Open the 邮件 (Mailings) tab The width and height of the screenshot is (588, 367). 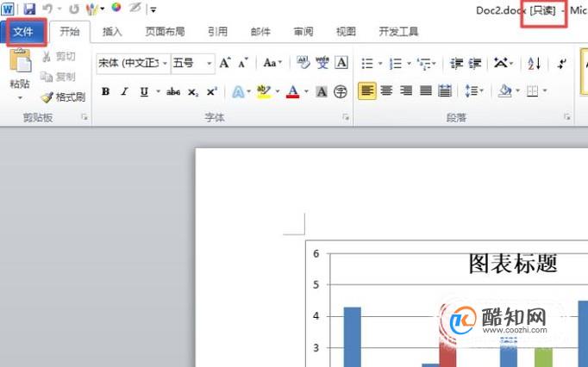(260, 32)
